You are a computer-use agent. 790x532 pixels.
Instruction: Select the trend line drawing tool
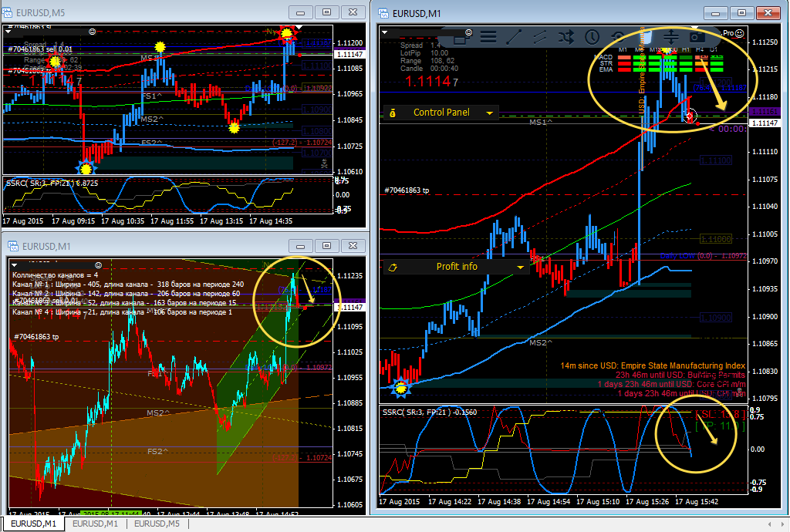coord(514,37)
